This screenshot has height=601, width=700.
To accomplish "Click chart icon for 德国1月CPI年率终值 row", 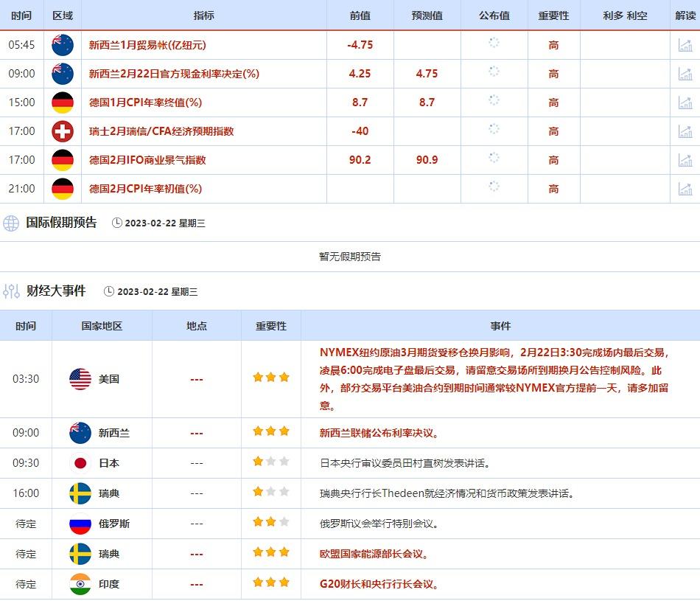I will point(685,103).
